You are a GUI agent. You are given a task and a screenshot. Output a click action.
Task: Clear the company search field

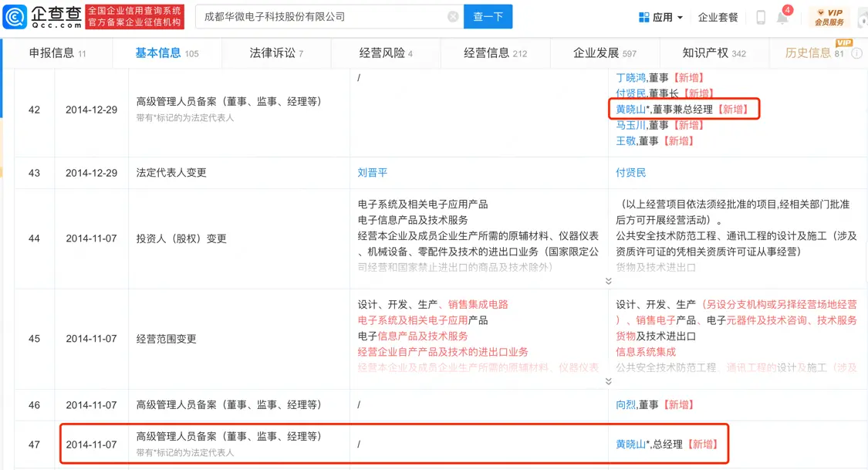pos(453,17)
